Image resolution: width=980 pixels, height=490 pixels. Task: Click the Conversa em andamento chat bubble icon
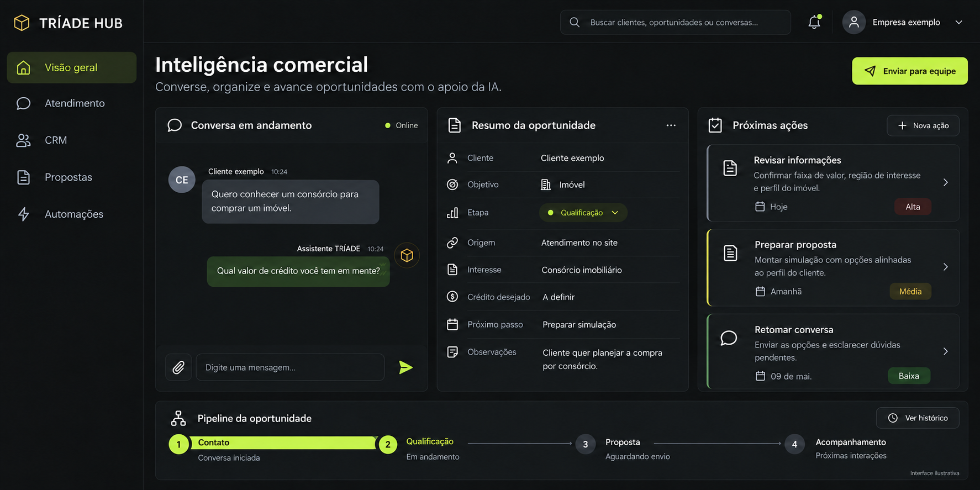pyautogui.click(x=175, y=125)
